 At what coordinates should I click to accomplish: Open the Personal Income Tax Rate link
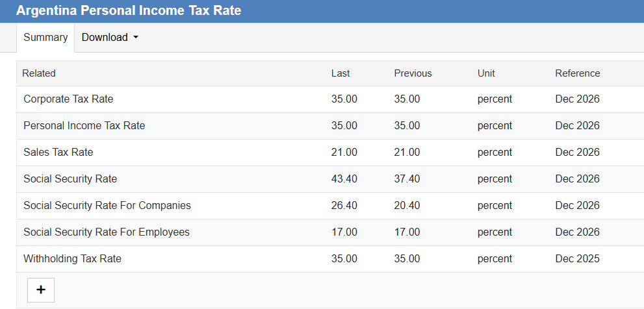point(84,125)
